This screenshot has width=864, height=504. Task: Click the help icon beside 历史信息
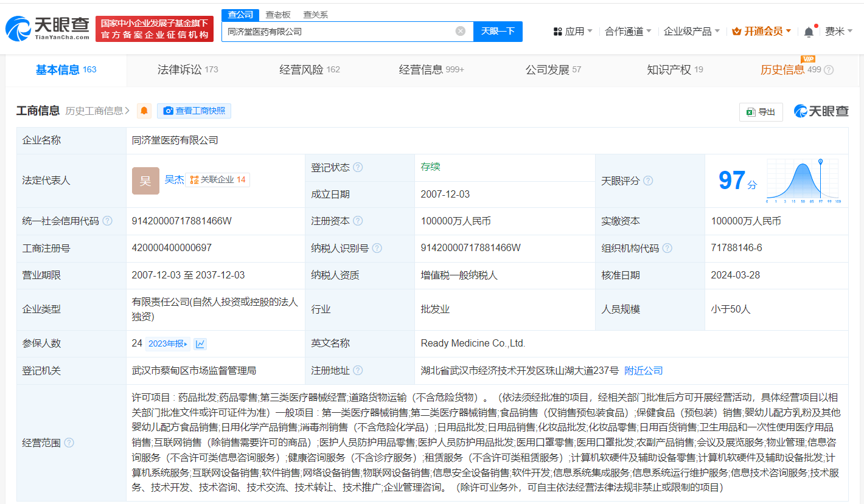click(x=829, y=70)
